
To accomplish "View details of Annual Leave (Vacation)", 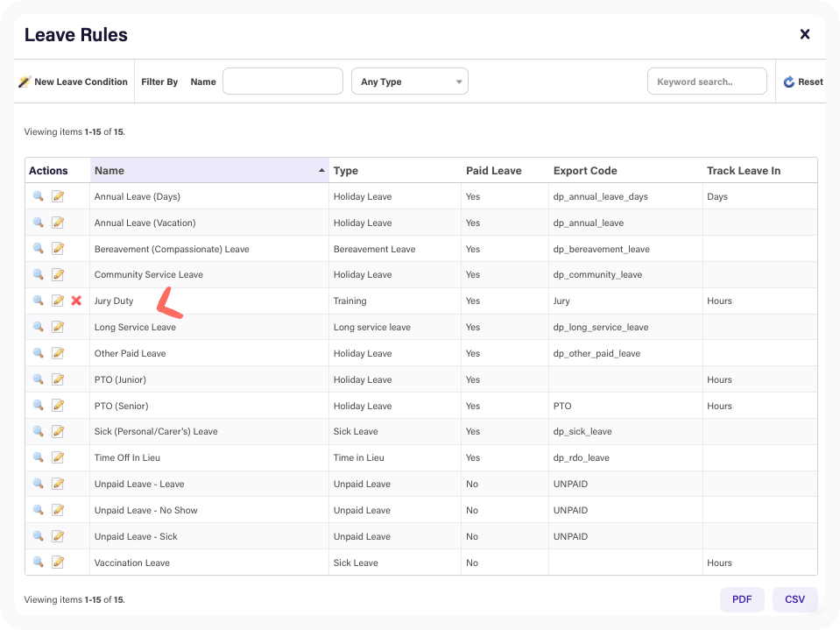I will (x=38, y=223).
